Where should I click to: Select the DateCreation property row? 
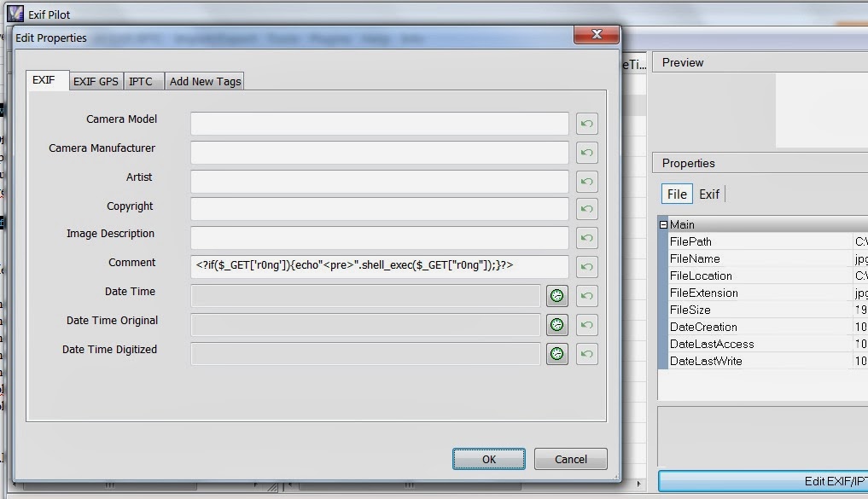766,327
